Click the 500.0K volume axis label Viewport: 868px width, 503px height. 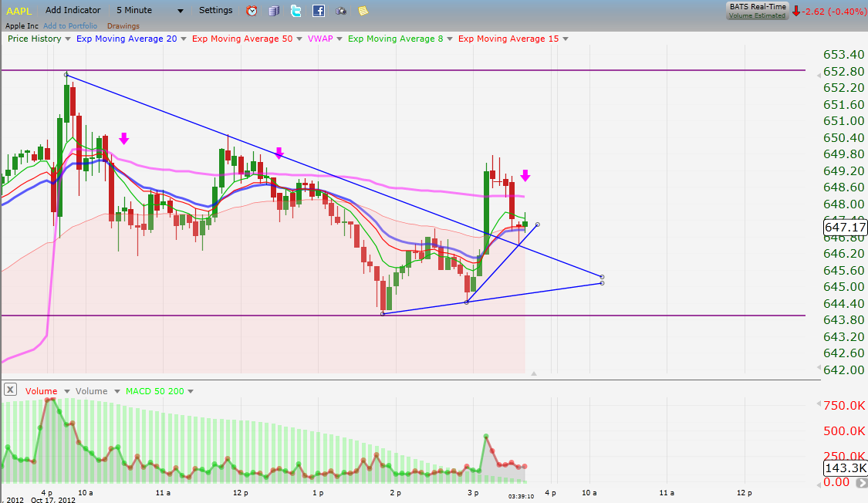pyautogui.click(x=843, y=430)
